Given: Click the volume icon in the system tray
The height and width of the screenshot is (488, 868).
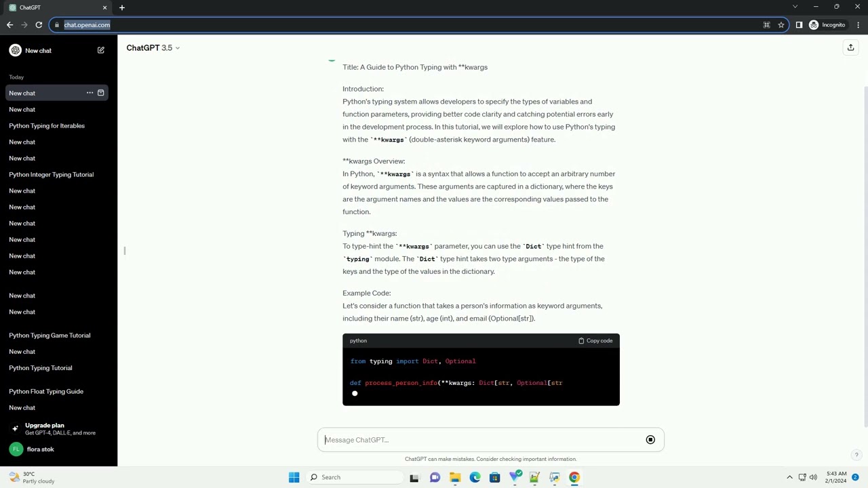Looking at the screenshot, I should pos(813,477).
